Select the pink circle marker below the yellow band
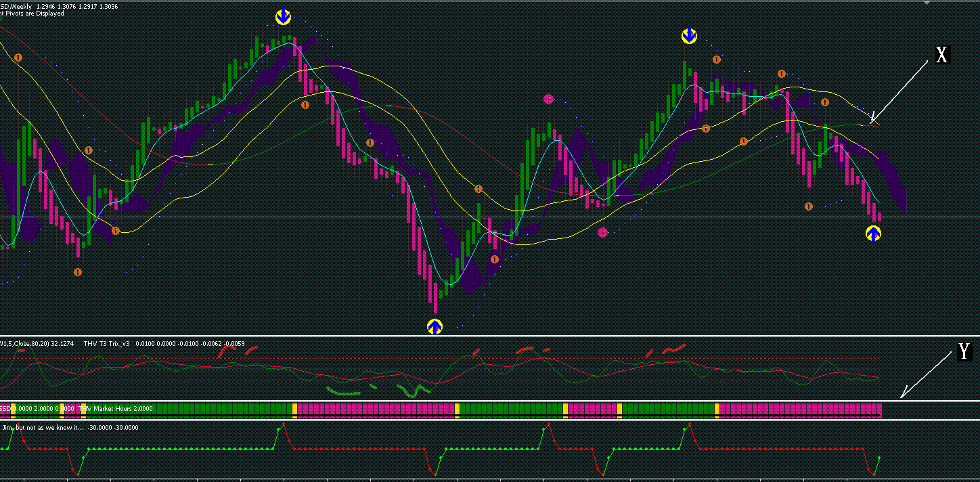Viewport: 980px width, 482px height. click(x=602, y=233)
